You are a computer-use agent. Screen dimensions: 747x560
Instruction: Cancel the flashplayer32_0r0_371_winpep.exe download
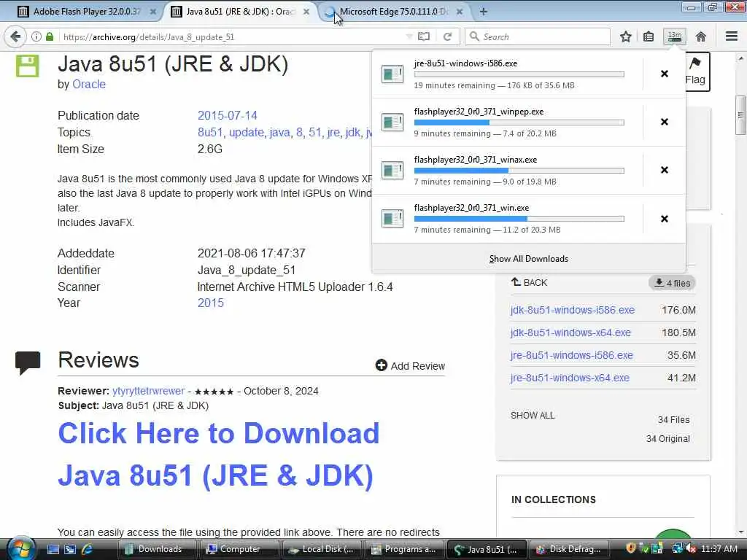pos(664,122)
